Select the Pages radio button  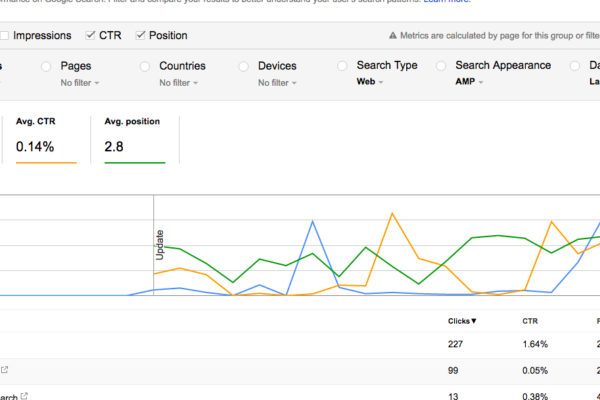click(47, 66)
